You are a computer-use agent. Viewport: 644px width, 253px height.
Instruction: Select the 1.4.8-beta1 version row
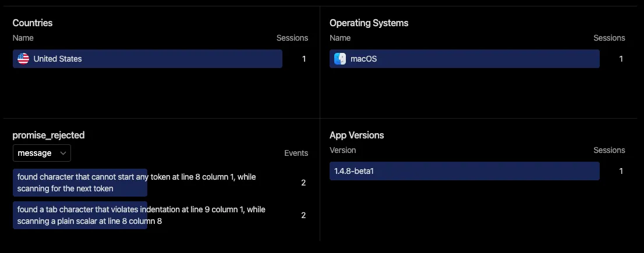477,171
